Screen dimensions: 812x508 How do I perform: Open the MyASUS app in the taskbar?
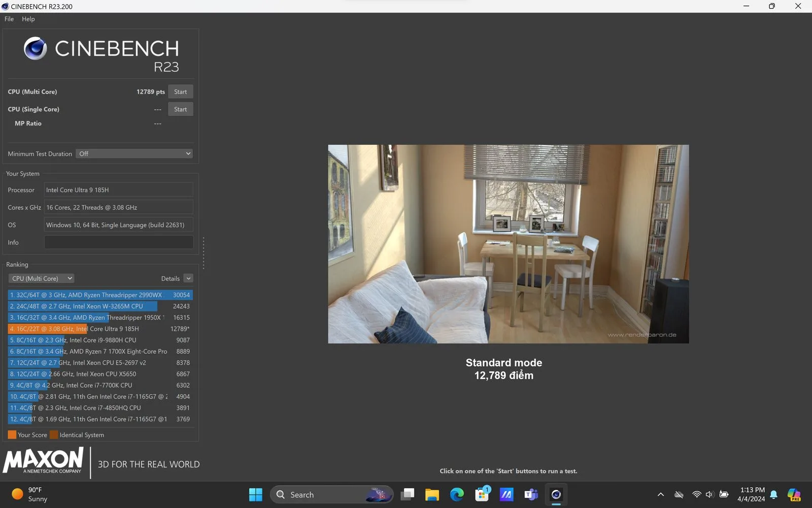506,494
